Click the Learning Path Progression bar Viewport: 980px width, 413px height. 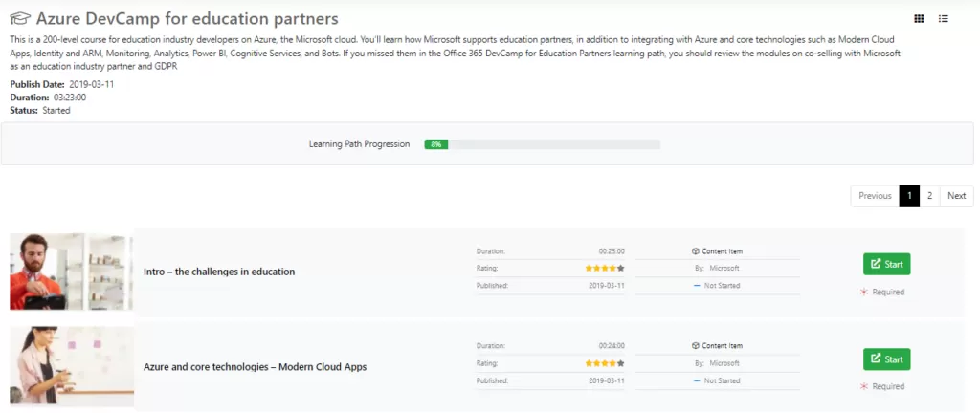click(542, 144)
